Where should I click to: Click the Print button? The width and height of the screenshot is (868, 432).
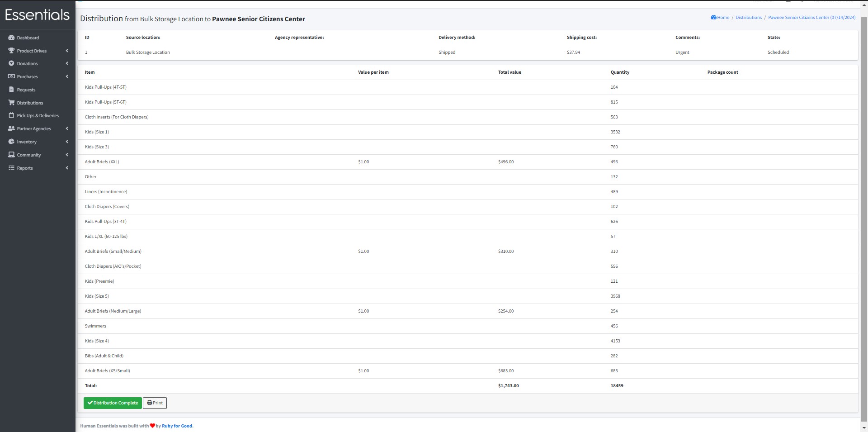tap(155, 403)
